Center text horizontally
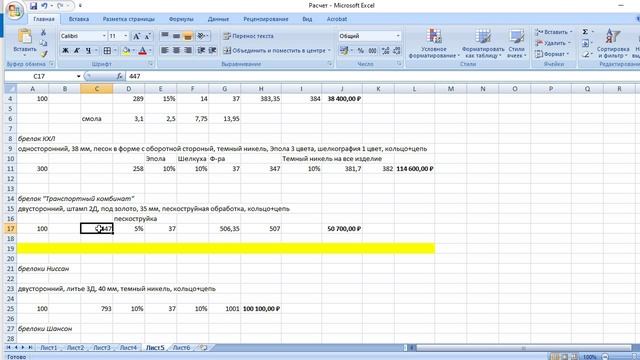This screenshot has width=640, height=360. click(176, 51)
